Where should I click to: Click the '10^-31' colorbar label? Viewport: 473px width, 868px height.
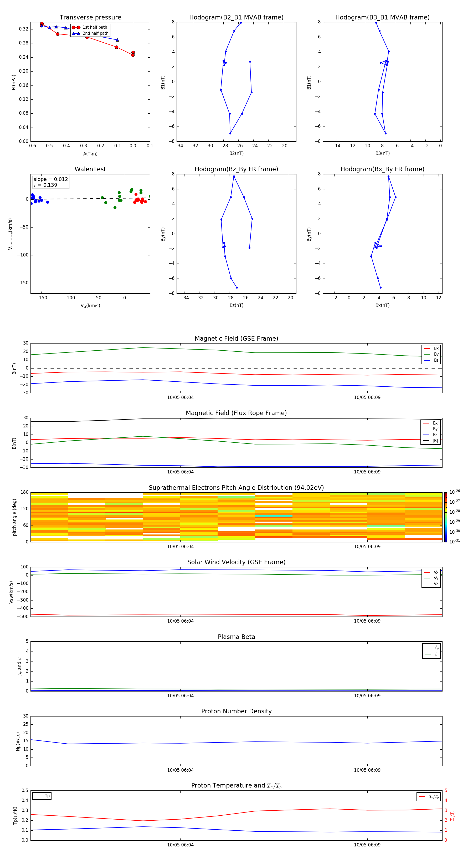point(455,542)
